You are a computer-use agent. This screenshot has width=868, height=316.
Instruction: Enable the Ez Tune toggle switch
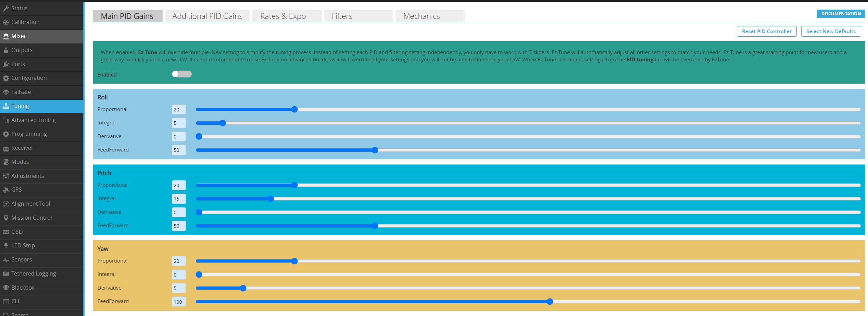(181, 74)
